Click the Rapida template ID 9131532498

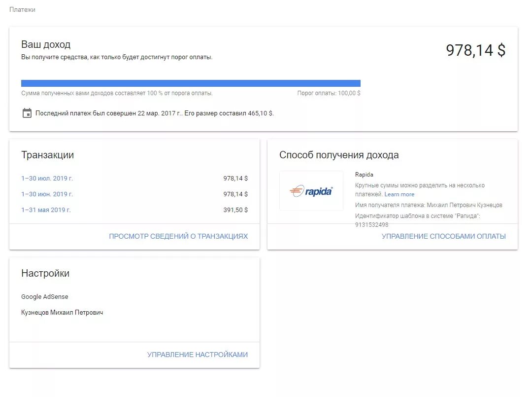tap(371, 225)
